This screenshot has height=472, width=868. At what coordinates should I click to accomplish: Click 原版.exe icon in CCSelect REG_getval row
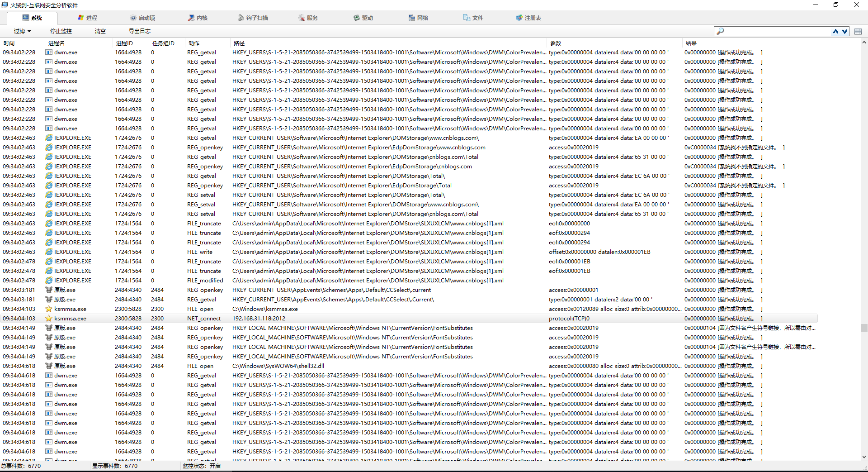pyautogui.click(x=49, y=300)
